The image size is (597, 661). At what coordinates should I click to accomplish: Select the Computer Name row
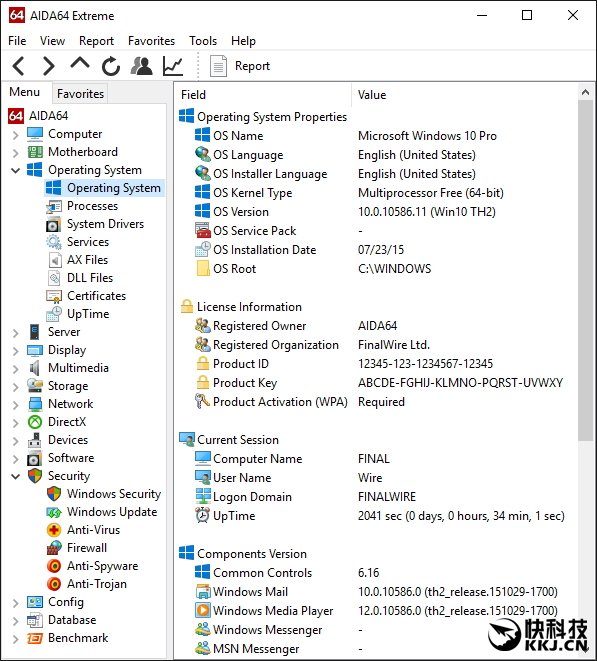tap(376, 459)
